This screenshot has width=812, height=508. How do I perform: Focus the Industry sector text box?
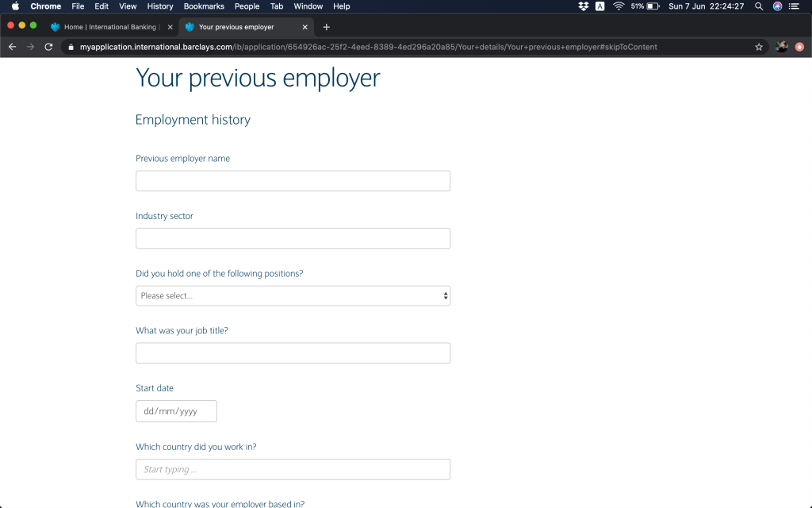tap(293, 238)
